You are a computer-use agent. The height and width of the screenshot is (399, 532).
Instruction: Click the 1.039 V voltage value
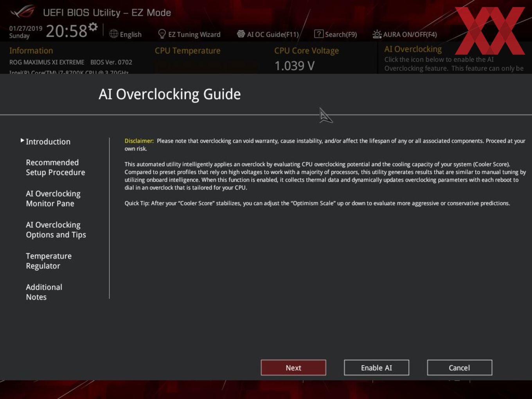point(295,66)
